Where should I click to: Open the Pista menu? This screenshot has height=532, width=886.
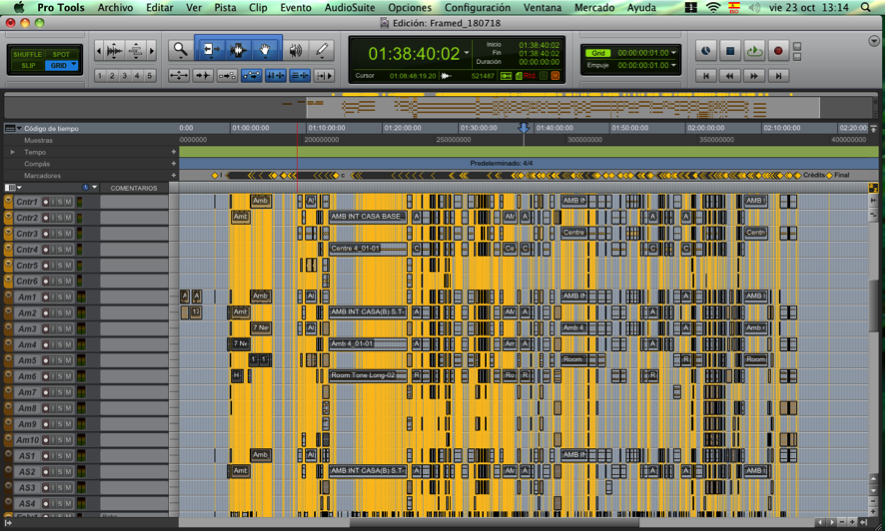click(225, 7)
